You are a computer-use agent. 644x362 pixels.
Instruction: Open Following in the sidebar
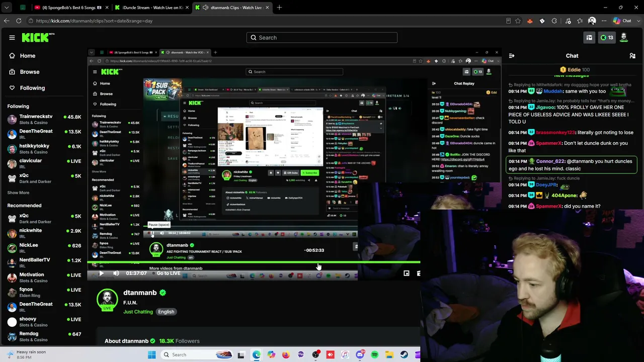(32, 88)
